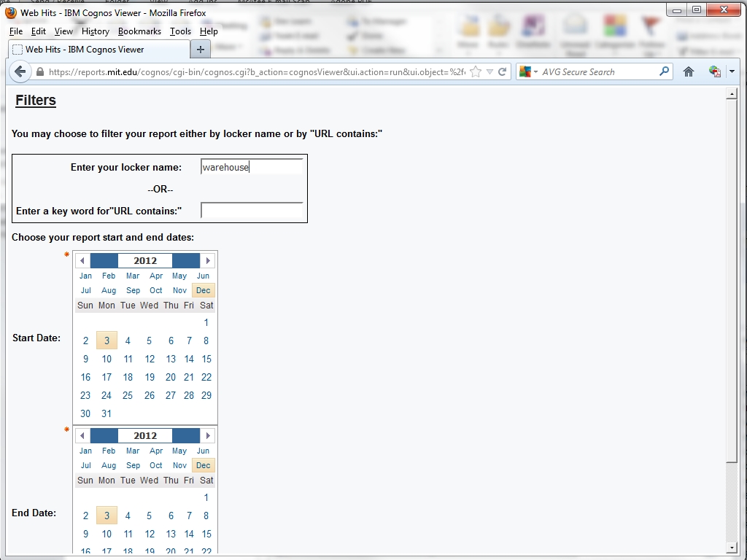The height and width of the screenshot is (560, 747).
Task: Click the search magnifier icon in search box
Action: pyautogui.click(x=664, y=71)
